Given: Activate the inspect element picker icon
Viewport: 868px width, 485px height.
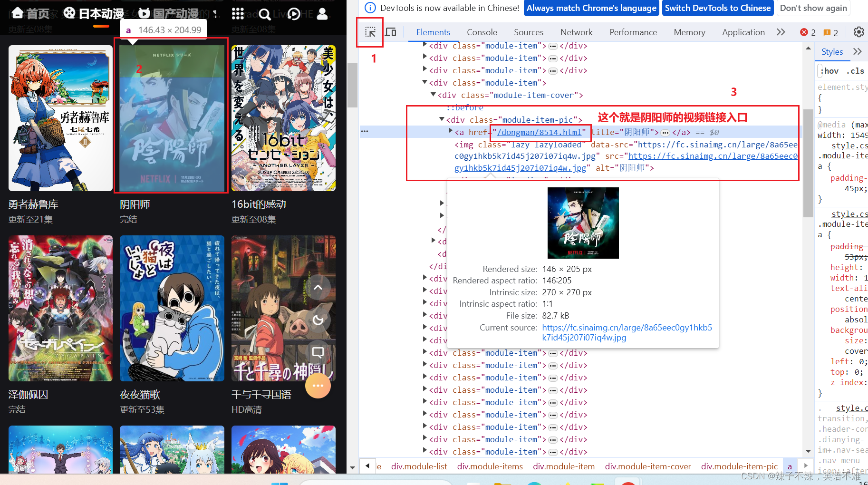Looking at the screenshot, I should [x=370, y=32].
